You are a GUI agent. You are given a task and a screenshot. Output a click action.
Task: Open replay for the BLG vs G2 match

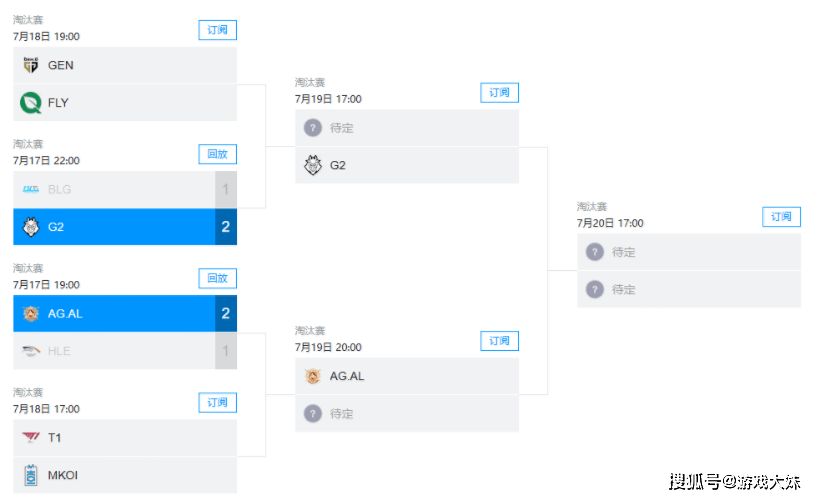217,154
